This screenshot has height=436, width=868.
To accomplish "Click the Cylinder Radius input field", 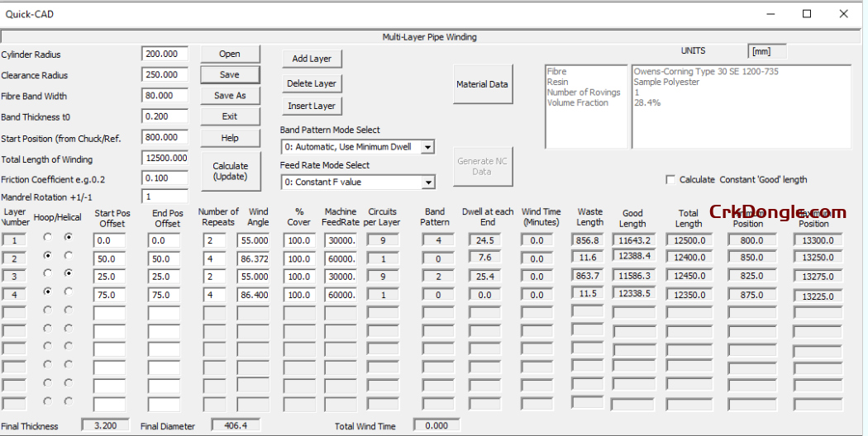I will (x=165, y=54).
